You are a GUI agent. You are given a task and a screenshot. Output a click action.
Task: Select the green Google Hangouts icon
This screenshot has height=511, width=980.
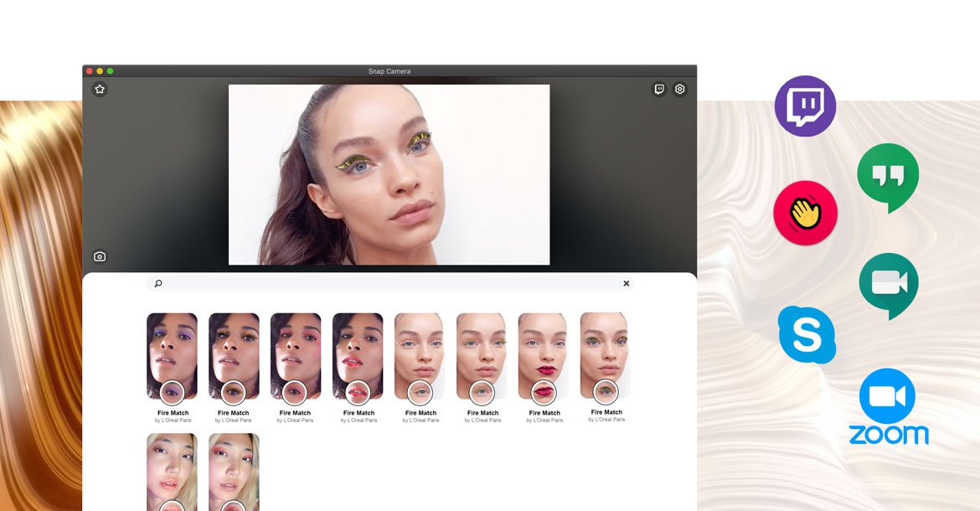(888, 176)
